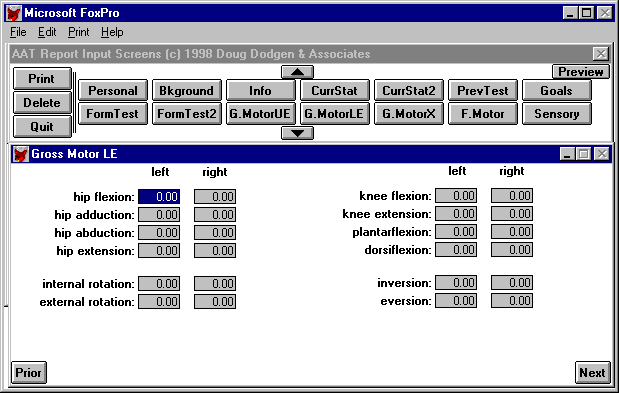Click the "external rotation:" label
The width and height of the screenshot is (619, 393).
click(87, 302)
